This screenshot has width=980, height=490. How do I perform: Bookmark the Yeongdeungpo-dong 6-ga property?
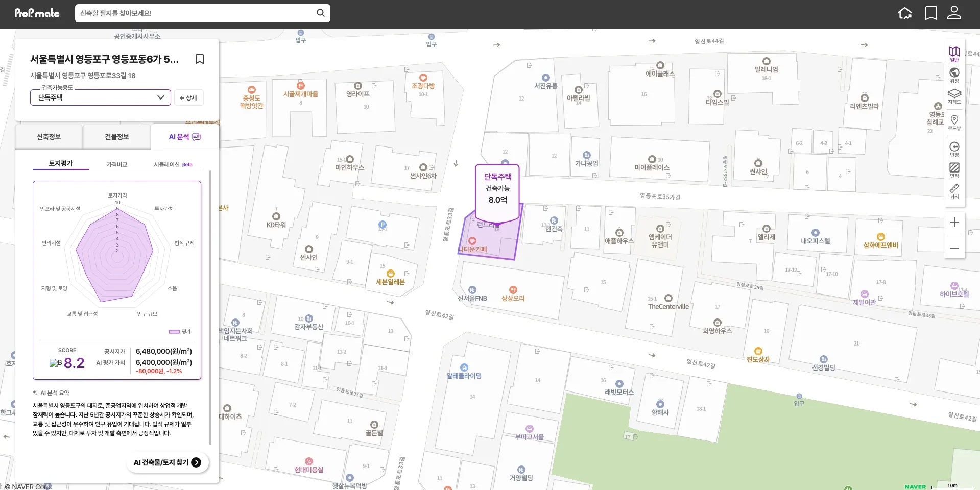point(200,59)
